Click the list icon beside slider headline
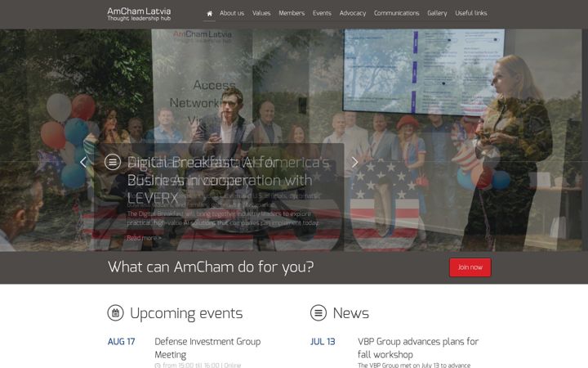Image resolution: width=588 pixels, height=368 pixels. coord(113,162)
